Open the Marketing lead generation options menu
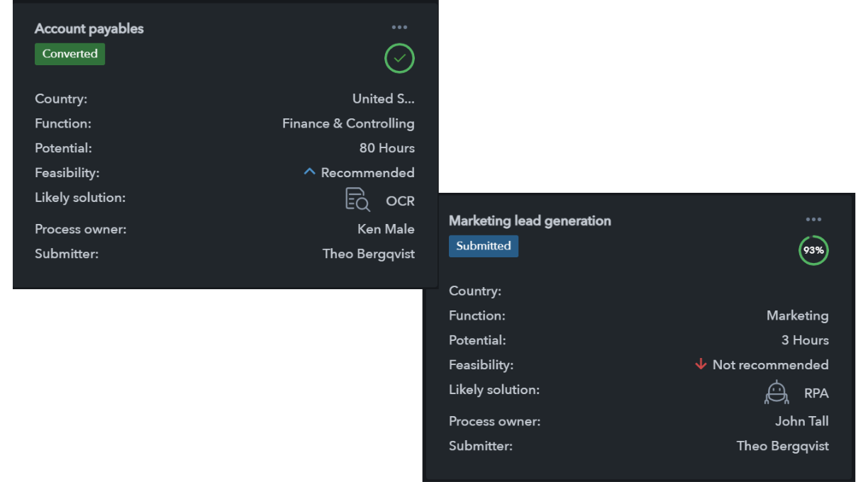 [x=813, y=220]
